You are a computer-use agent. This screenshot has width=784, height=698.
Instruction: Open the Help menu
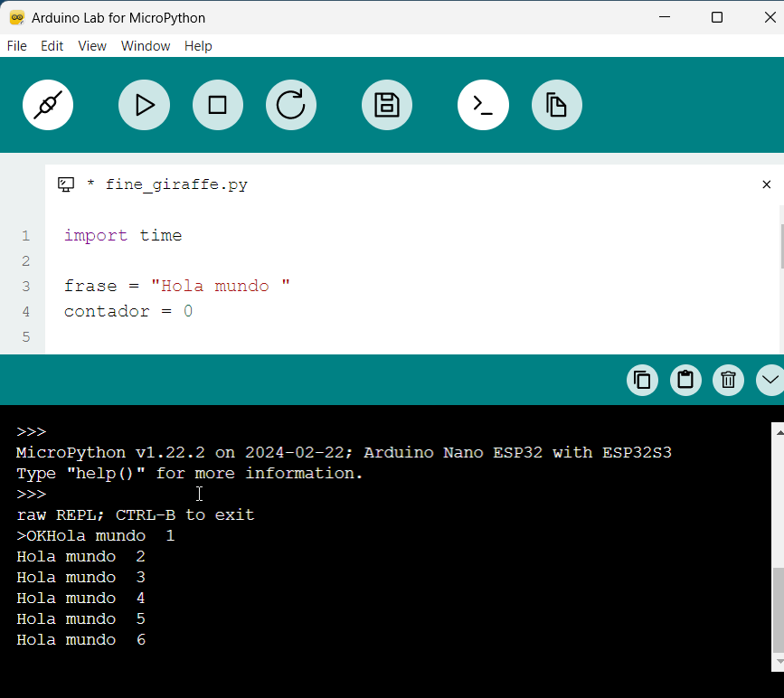(198, 46)
